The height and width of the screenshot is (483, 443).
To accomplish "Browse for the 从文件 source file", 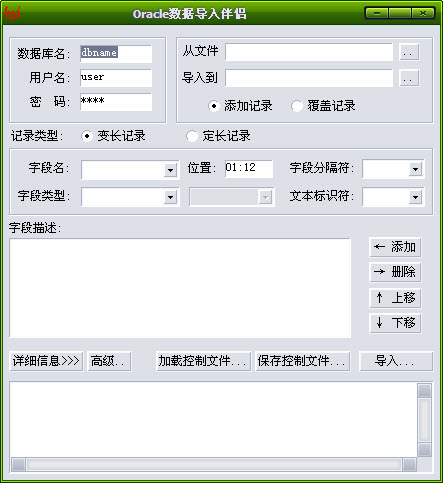I will tap(409, 52).
